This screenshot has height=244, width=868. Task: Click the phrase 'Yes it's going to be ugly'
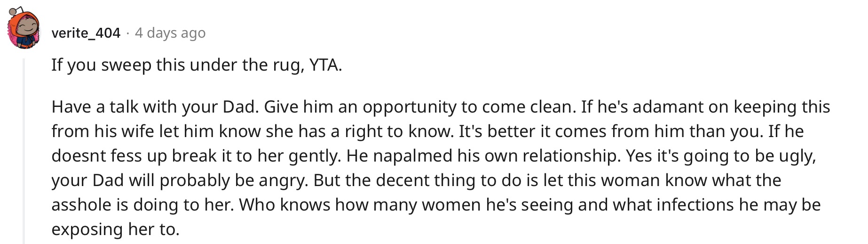pyautogui.click(x=720, y=156)
